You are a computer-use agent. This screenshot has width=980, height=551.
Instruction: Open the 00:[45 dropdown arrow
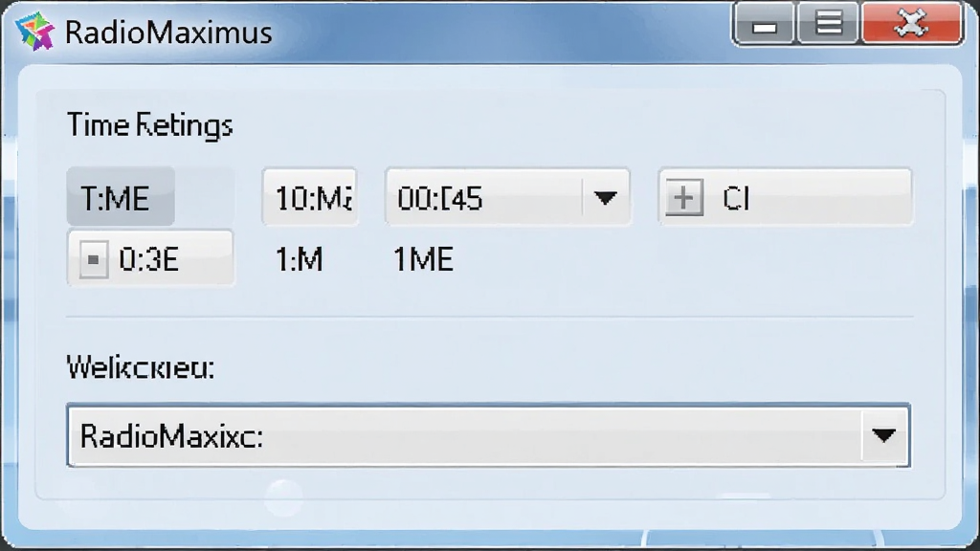point(605,198)
